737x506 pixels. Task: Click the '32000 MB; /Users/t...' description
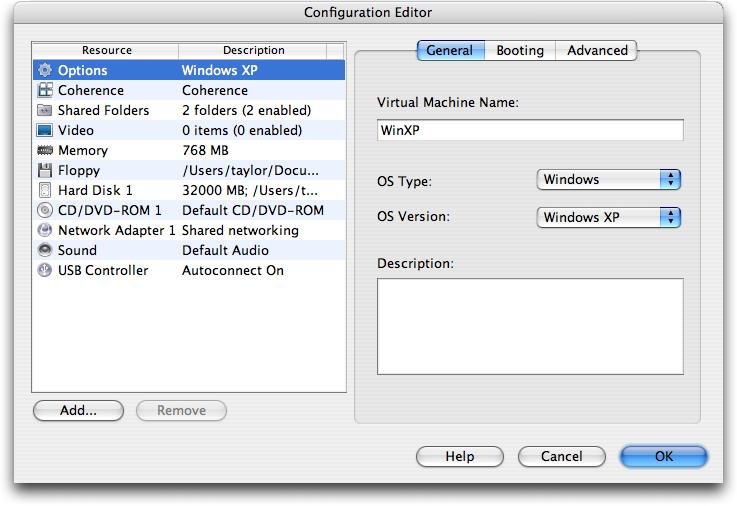click(x=250, y=190)
